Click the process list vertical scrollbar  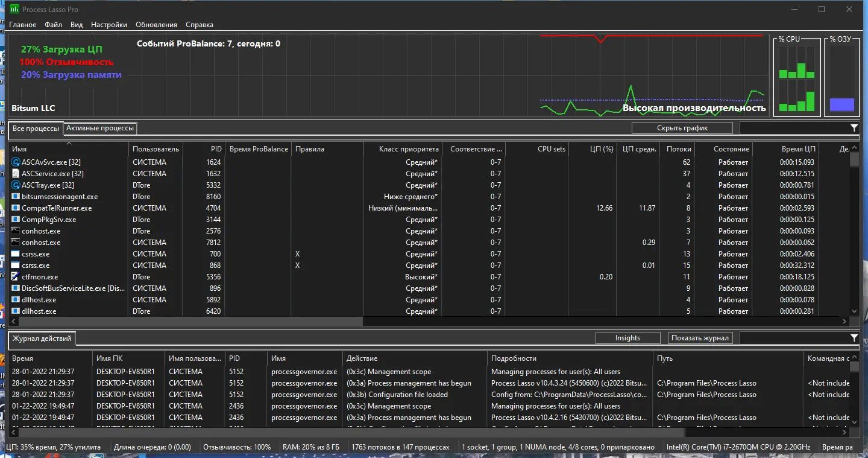854,229
